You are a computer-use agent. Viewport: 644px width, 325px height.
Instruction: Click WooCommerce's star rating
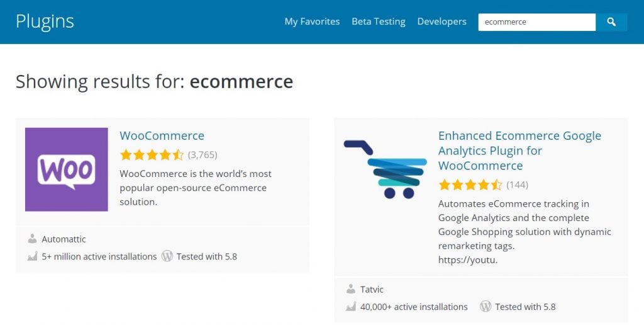click(x=152, y=155)
